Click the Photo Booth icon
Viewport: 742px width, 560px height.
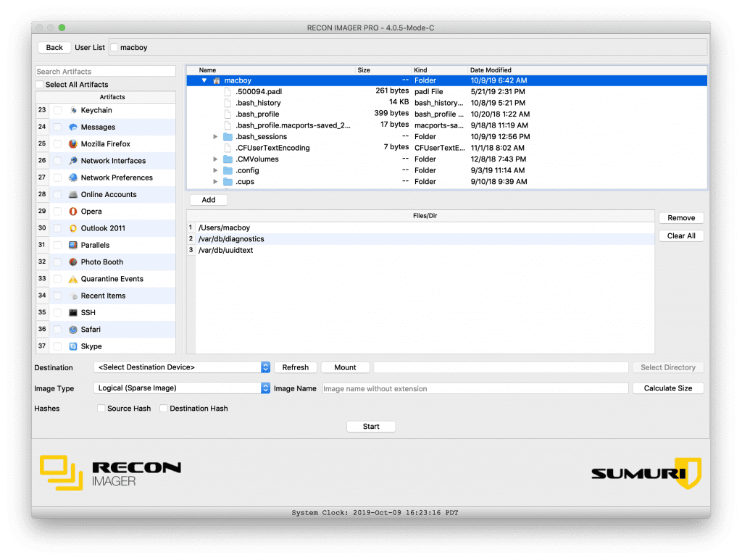73,262
